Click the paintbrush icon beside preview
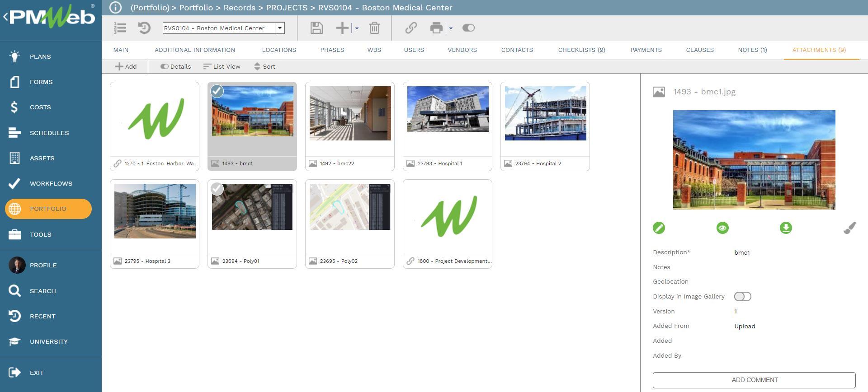Screen dimensions: 868x392 849,228
